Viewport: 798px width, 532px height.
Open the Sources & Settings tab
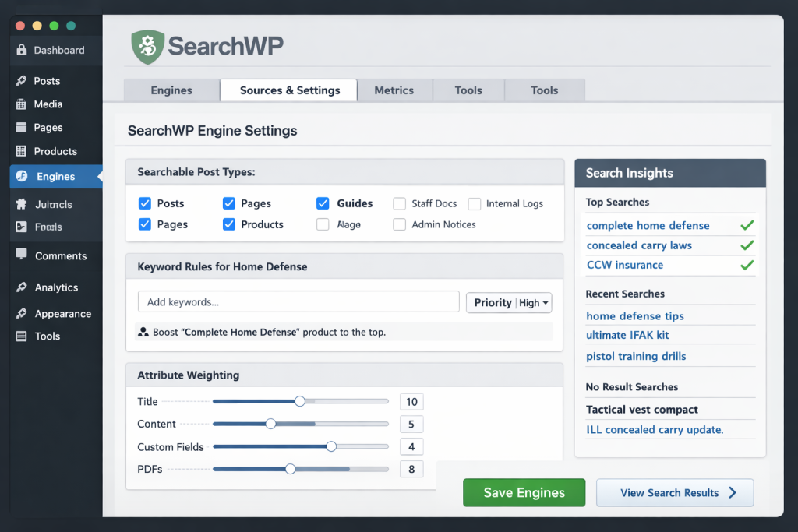289,90
